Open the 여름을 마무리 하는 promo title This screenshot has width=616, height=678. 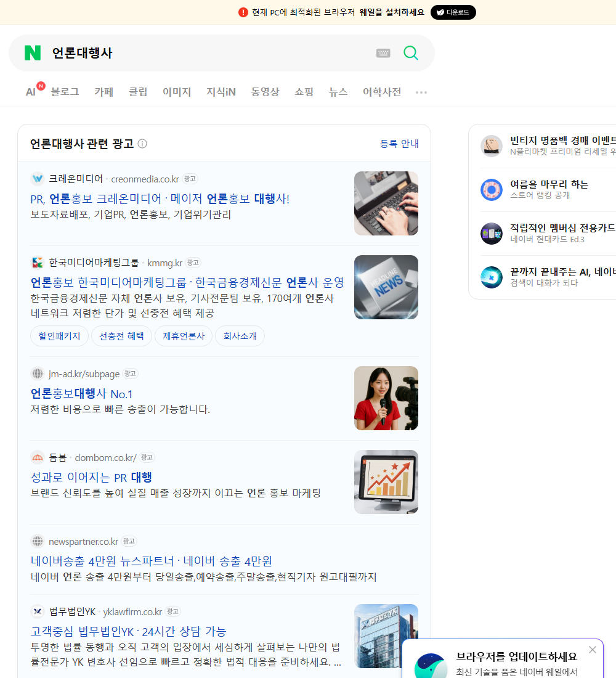(549, 184)
